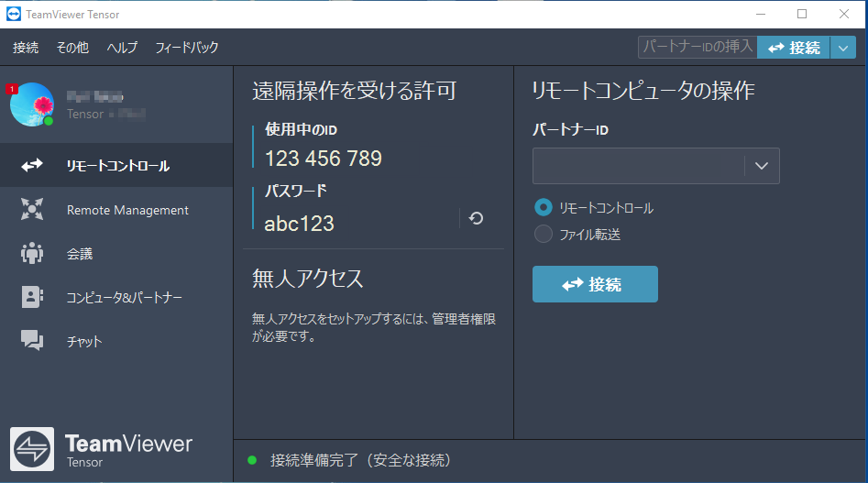Click the green connection status indicator dot
Image resolution: width=868 pixels, height=483 pixels.
tap(252, 460)
